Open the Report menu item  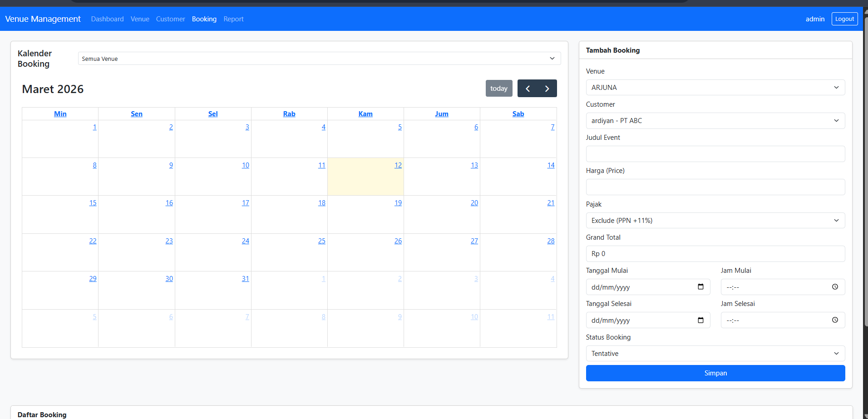point(233,19)
